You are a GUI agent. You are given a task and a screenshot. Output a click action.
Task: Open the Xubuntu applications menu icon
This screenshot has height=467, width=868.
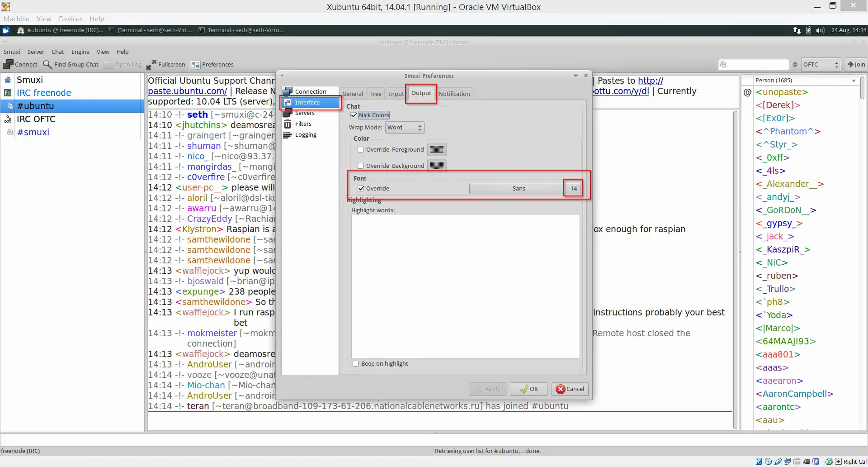tap(6, 30)
